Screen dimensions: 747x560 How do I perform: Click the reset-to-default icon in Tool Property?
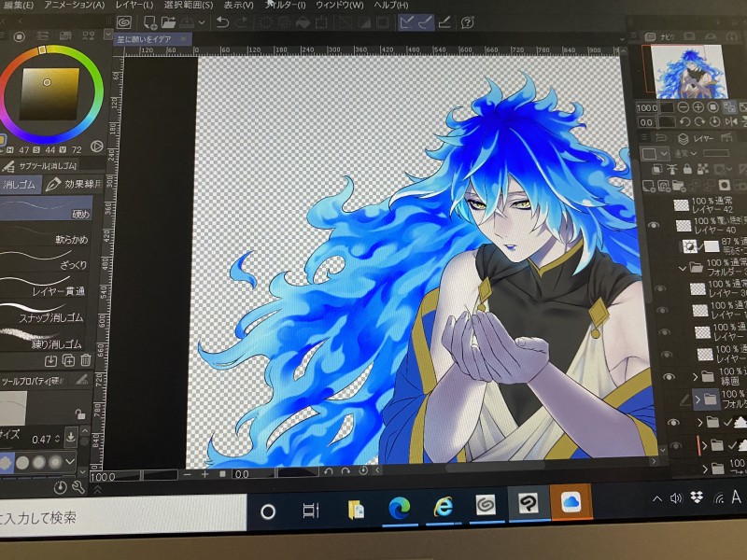point(61,487)
